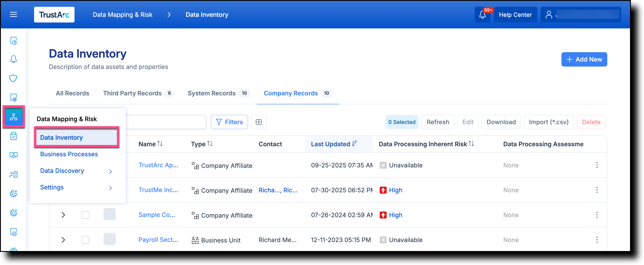Choose Business Processes in flyout menu
This screenshot has height=265, width=644.
coord(69,154)
